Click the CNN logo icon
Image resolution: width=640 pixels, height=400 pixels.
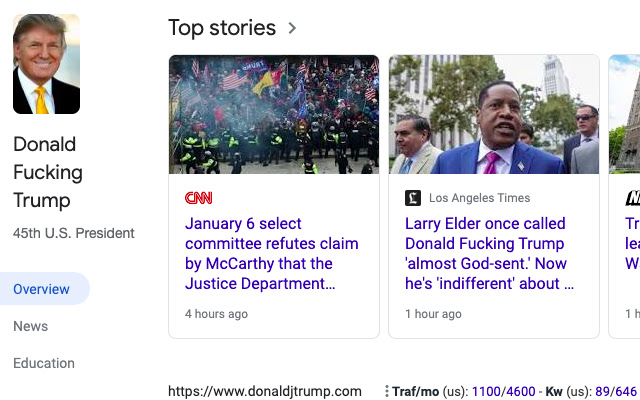click(199, 198)
